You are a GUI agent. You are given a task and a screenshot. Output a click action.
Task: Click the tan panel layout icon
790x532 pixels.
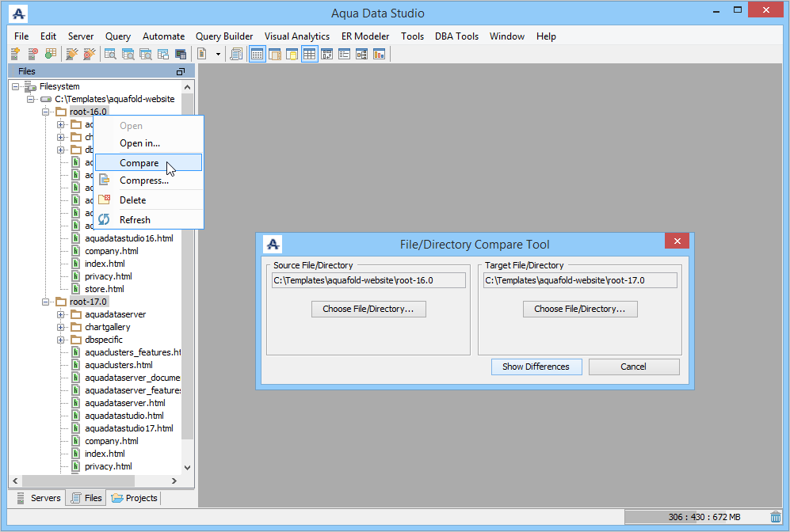[x=275, y=54]
